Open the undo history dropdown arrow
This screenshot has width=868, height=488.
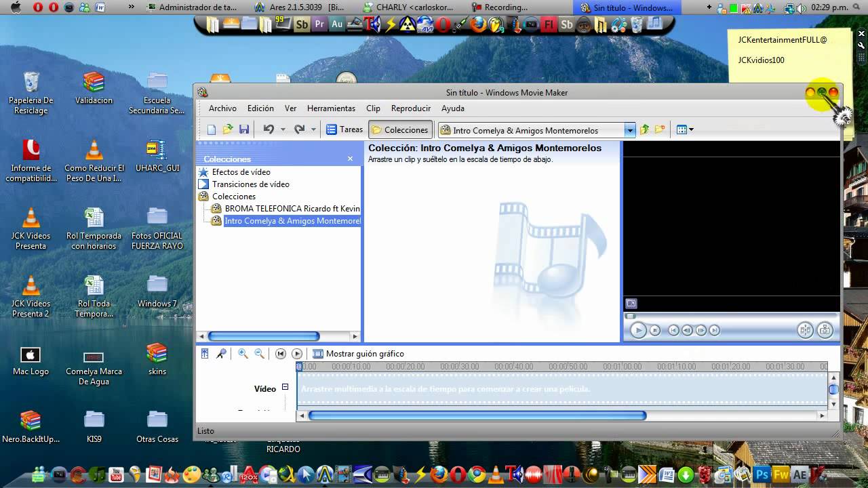pyautogui.click(x=283, y=129)
